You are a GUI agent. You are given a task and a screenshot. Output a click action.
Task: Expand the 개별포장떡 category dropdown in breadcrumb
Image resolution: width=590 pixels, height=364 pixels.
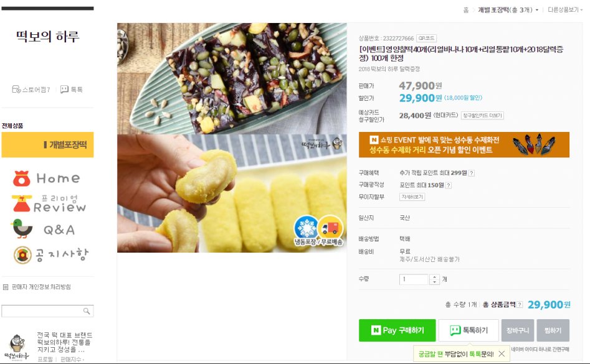[508, 10]
